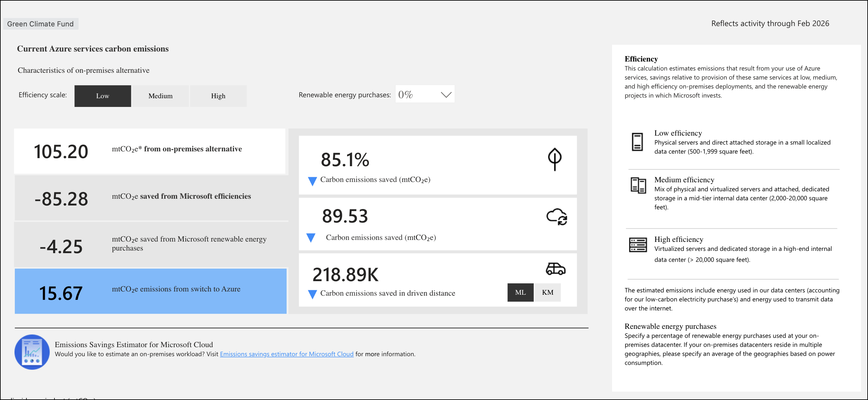Click the car icon above ML/KM

555,269
